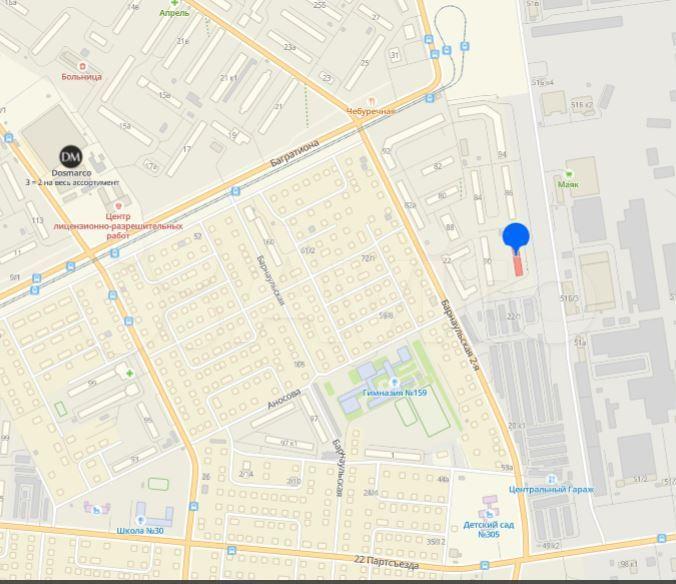Select the Маяк shop icon

[569, 174]
